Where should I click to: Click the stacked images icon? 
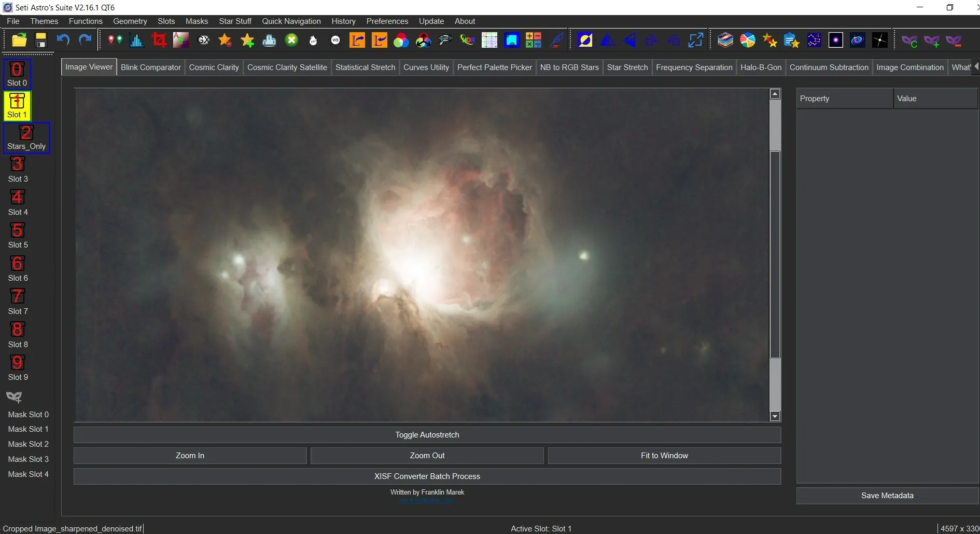(725, 40)
